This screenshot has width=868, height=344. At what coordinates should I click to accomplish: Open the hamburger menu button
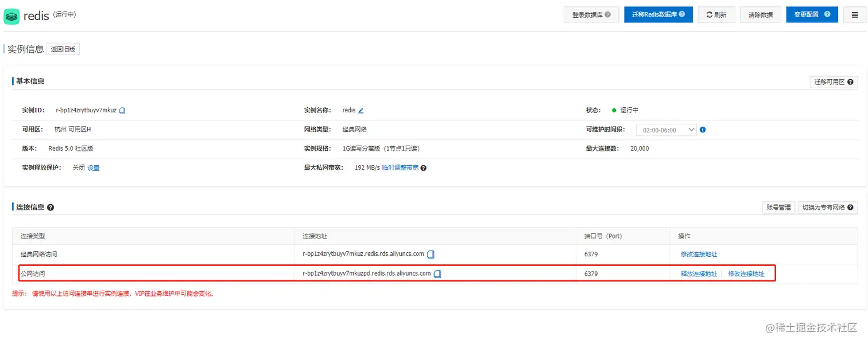pos(855,15)
